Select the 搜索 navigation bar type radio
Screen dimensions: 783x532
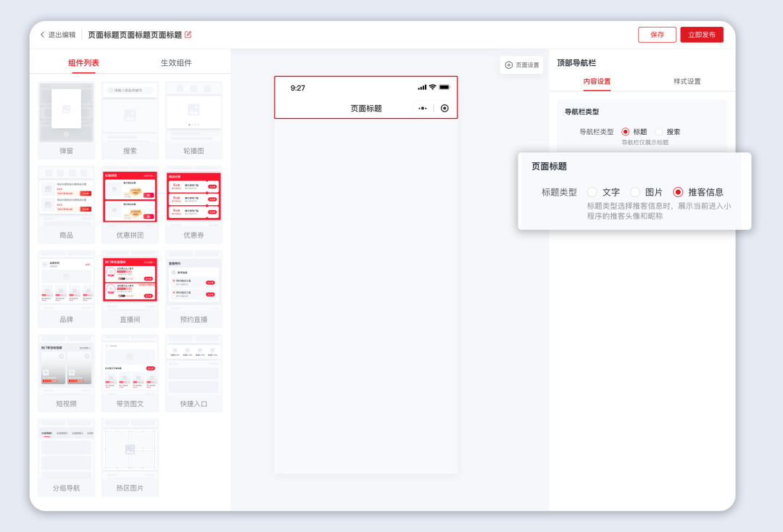point(658,132)
